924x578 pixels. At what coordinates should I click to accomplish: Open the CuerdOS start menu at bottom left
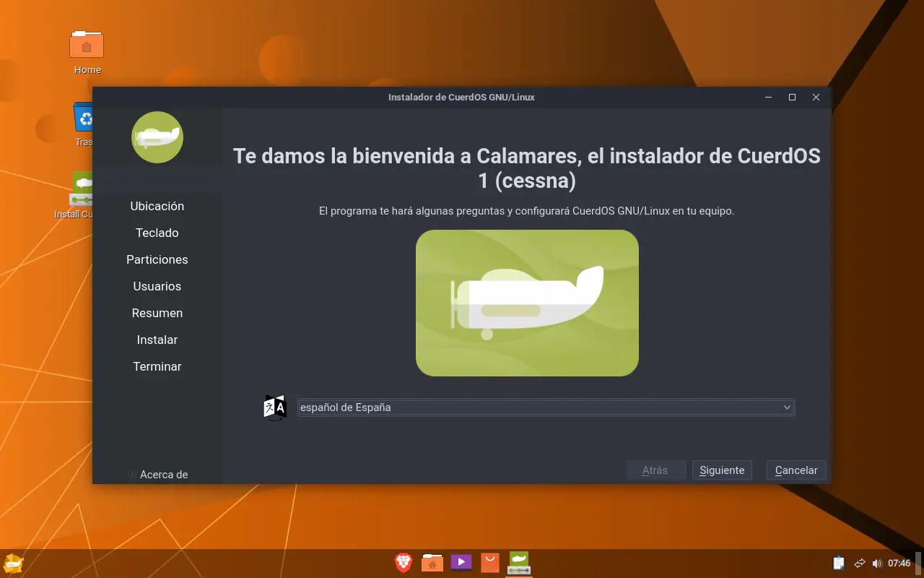(13, 562)
